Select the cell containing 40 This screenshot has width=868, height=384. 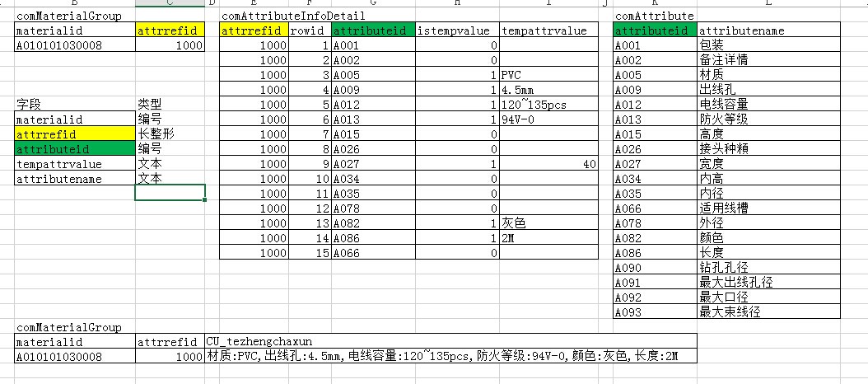(548, 164)
